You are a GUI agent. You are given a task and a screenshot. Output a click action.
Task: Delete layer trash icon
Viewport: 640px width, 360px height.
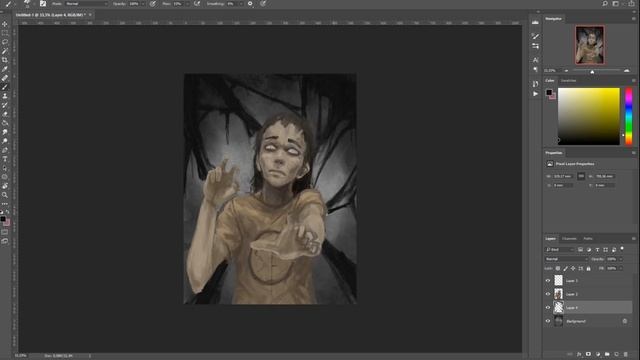(x=626, y=354)
